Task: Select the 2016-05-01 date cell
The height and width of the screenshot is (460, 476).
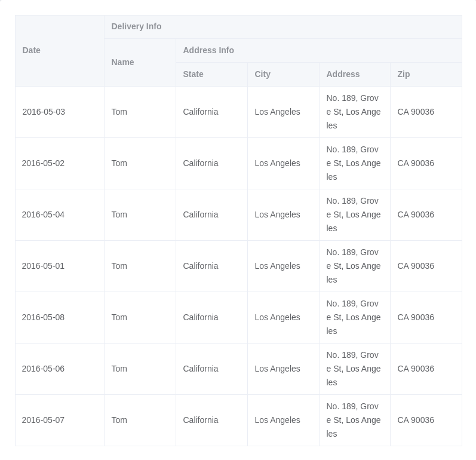Action: [60, 266]
